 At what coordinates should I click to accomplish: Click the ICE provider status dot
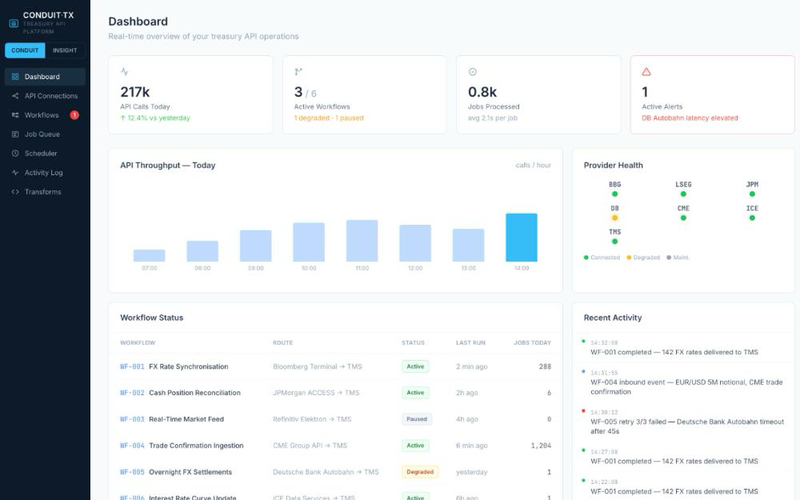pos(752,218)
